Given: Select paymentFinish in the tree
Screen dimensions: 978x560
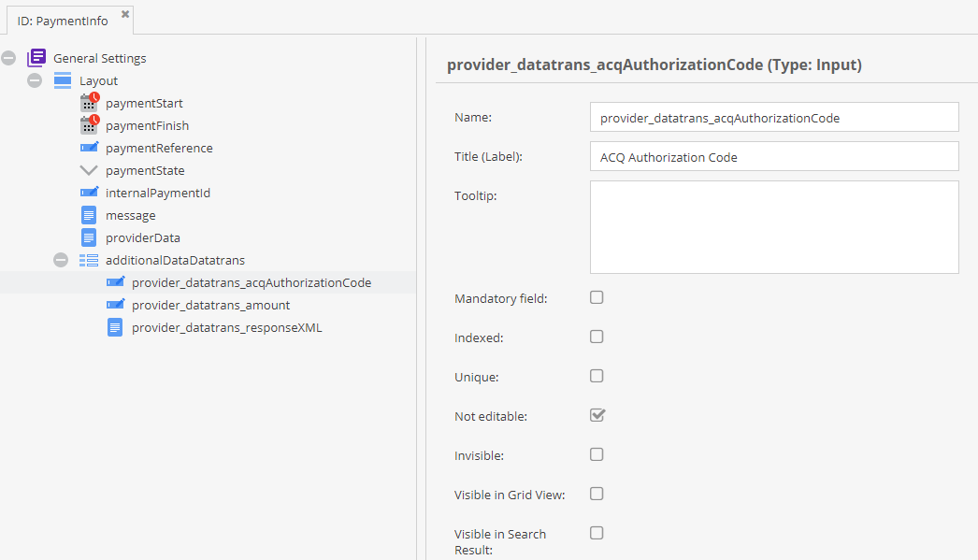Looking at the screenshot, I should point(147,125).
